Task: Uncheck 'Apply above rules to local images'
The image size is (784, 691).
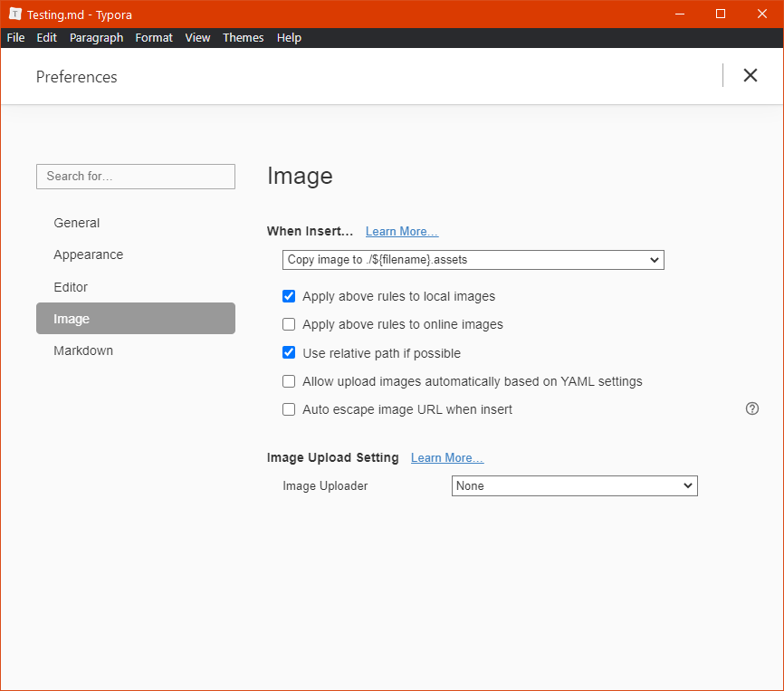Action: tap(289, 296)
